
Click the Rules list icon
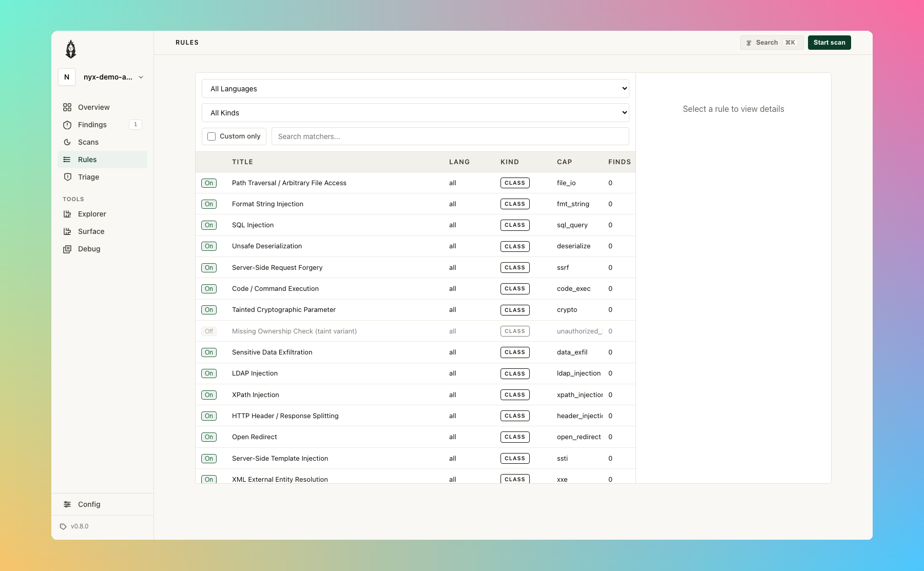coord(67,160)
